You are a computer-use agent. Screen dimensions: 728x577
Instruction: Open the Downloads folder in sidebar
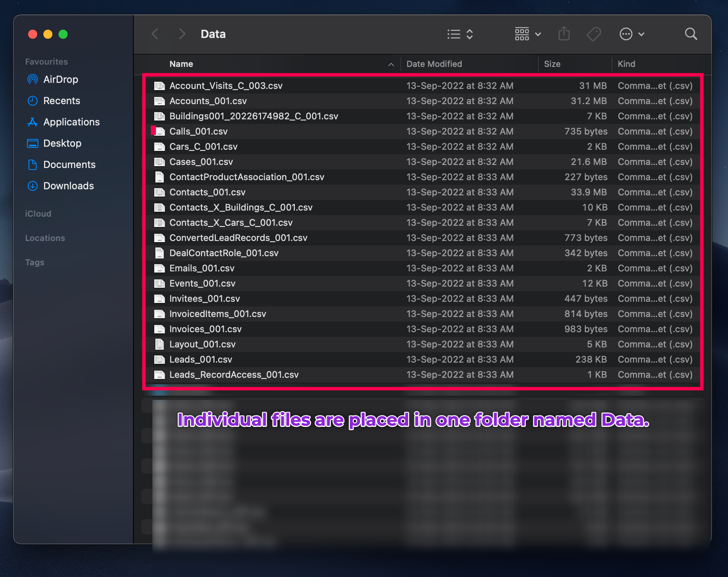coord(68,186)
